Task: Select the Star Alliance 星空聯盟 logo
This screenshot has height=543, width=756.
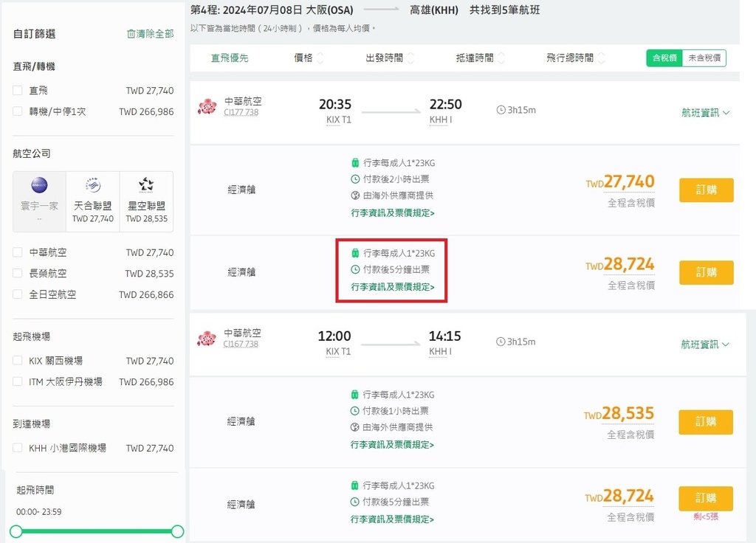Action: [x=146, y=184]
